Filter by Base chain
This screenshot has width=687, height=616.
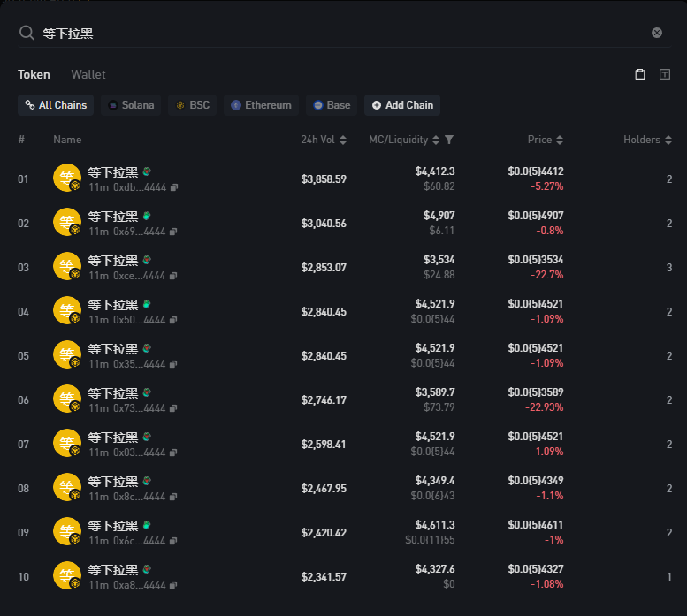coord(332,105)
